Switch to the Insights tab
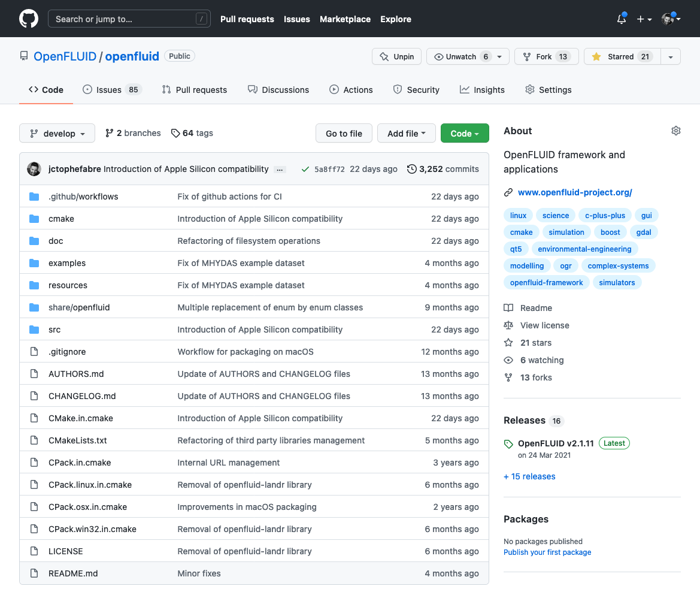This screenshot has width=700, height=589. click(x=482, y=89)
